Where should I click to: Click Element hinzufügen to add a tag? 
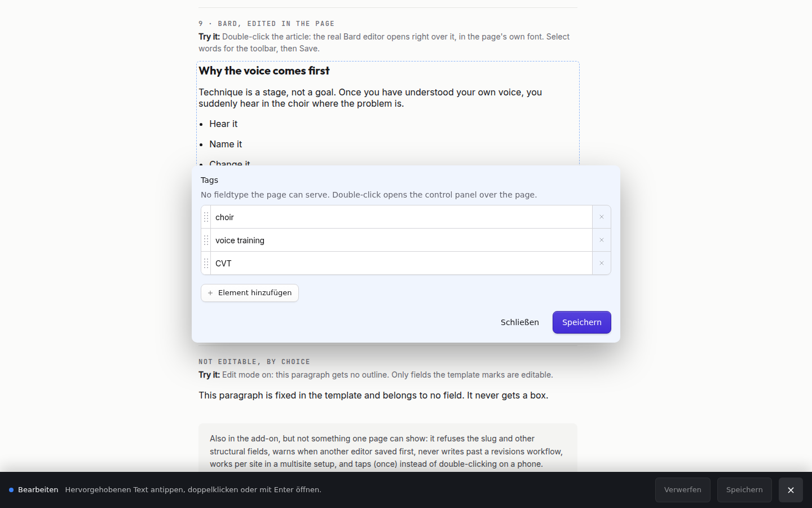pos(250,293)
